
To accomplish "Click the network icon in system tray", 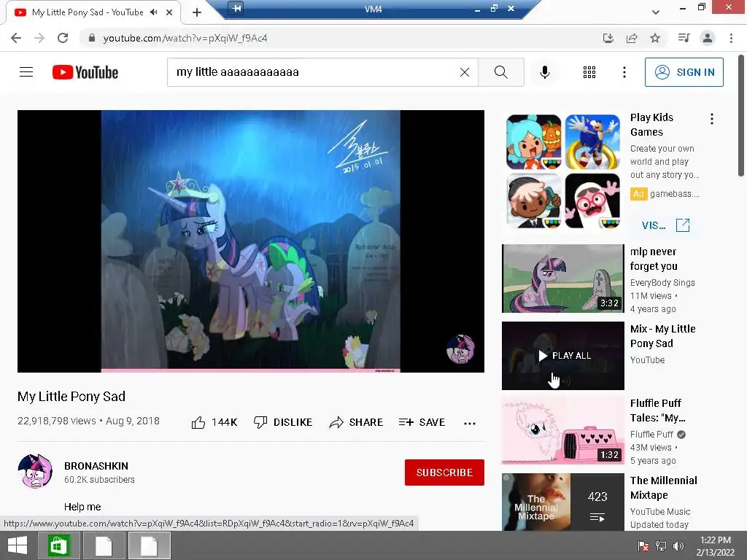I will click(x=661, y=545).
